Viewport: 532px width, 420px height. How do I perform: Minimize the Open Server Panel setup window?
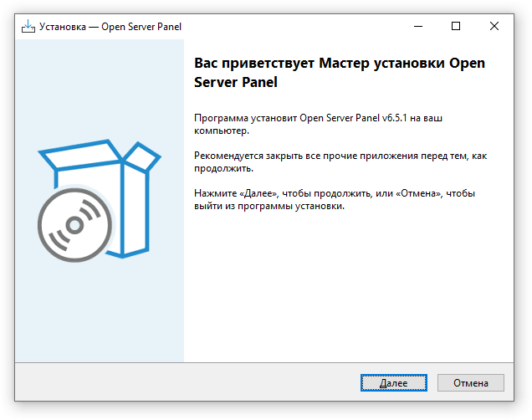(x=418, y=26)
